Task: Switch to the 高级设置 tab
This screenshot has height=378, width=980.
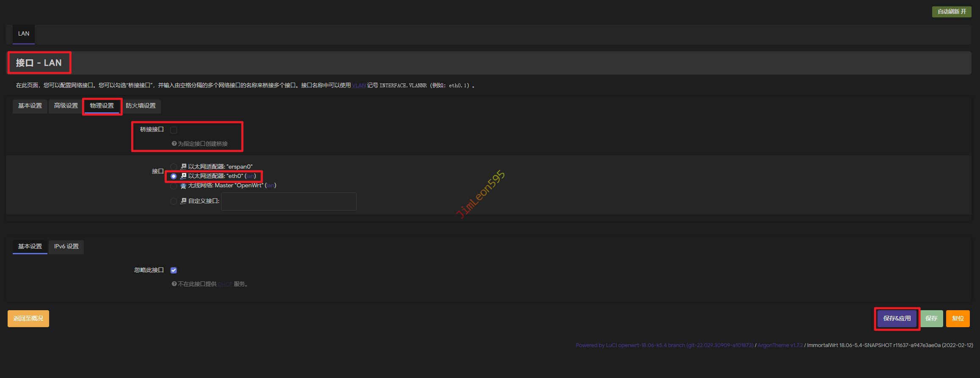Action: coord(66,106)
